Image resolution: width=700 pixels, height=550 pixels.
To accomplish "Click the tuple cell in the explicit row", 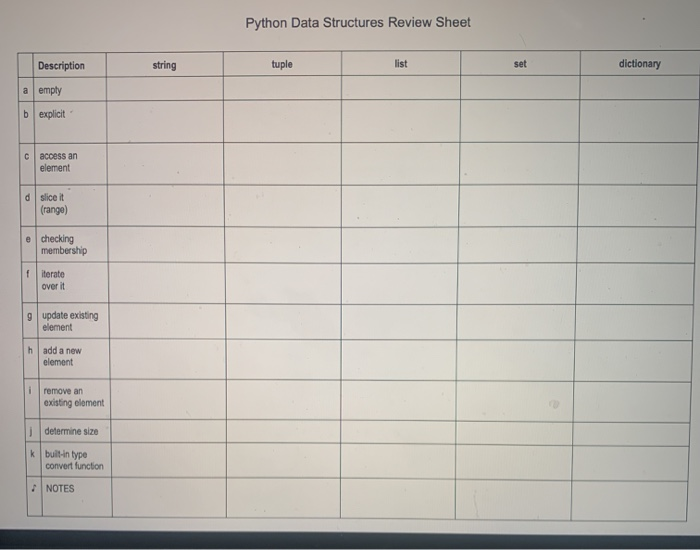I will click(x=283, y=121).
